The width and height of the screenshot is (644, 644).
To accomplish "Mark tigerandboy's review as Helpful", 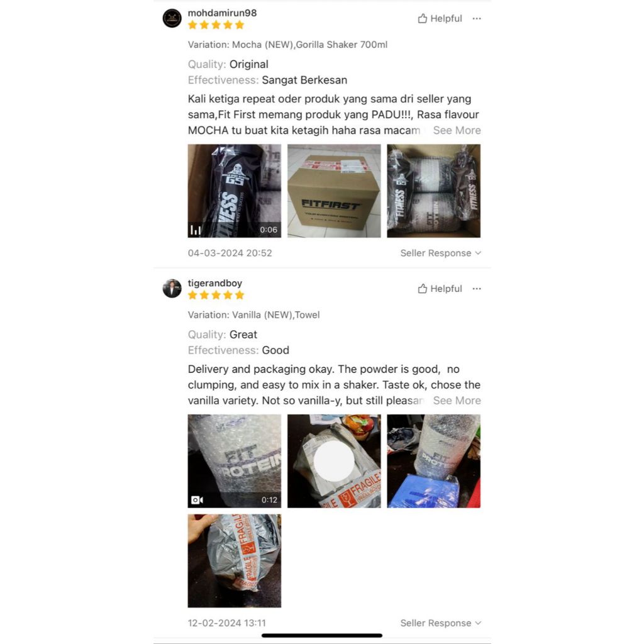I will click(440, 289).
